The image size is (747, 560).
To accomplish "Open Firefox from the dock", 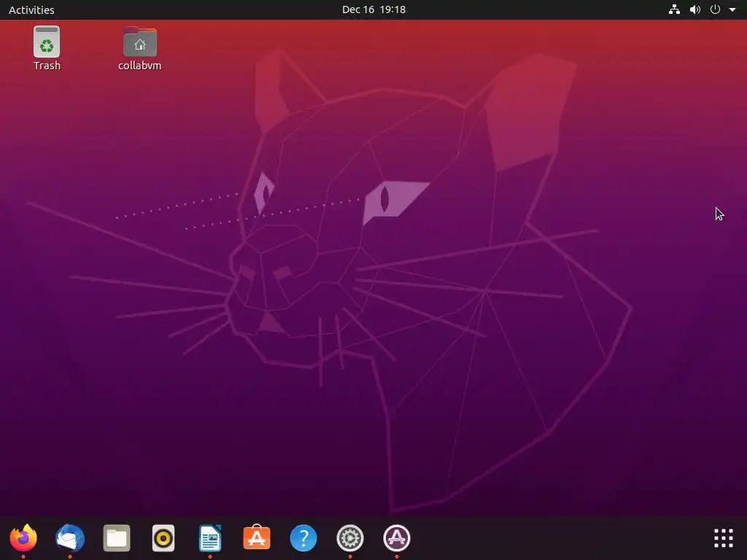I will [x=23, y=538].
